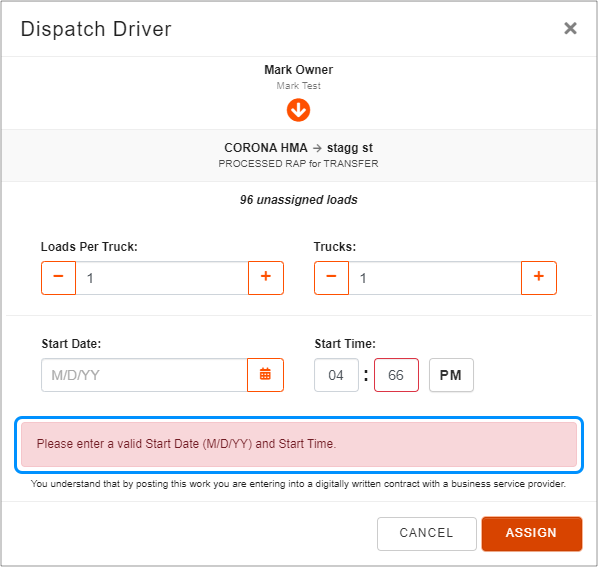Toggle the PM time period button
This screenshot has height=567, width=598.
click(x=451, y=375)
